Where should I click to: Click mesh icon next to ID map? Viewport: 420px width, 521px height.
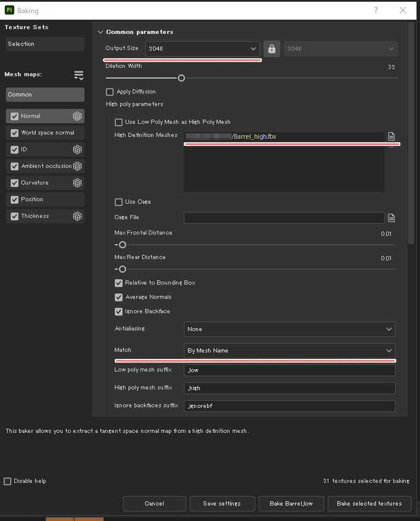[x=77, y=149]
